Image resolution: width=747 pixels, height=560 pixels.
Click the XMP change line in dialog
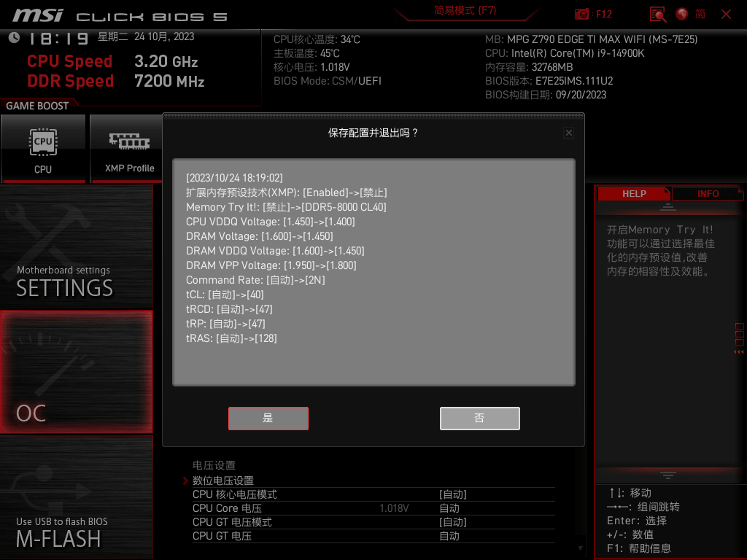pos(286,192)
